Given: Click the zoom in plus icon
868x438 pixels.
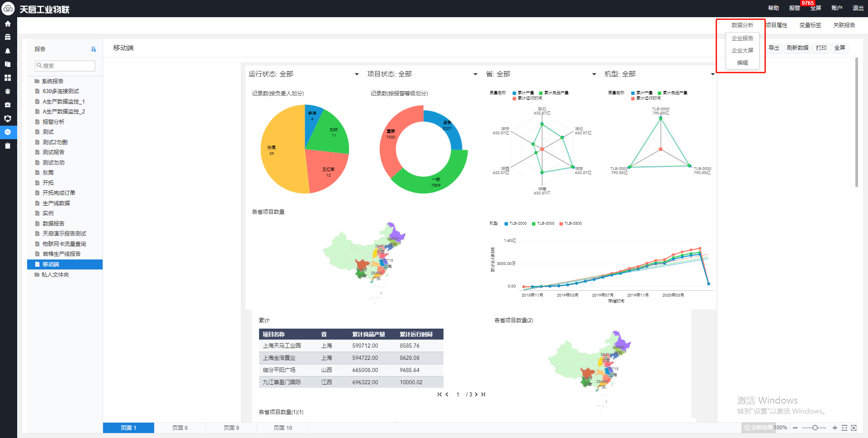Looking at the screenshot, I should coord(835,428).
